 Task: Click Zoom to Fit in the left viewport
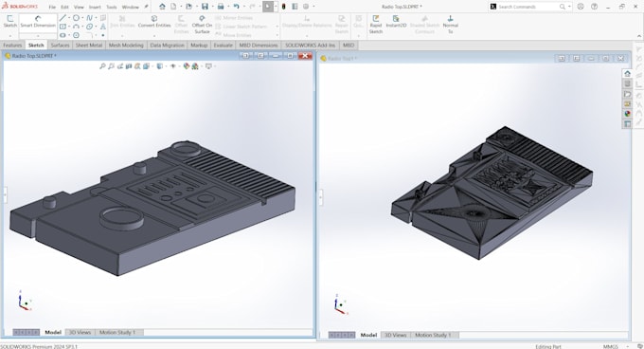(x=102, y=66)
